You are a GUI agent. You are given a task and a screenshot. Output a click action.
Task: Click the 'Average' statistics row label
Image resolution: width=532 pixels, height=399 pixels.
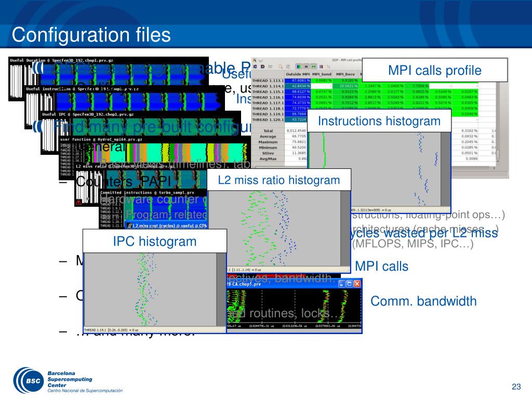pos(268,137)
